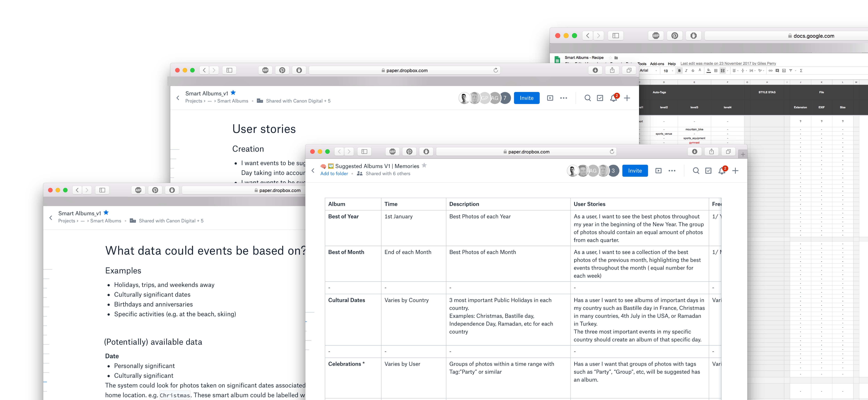Toggle strikethrough in Sheets toolbar
Screen dimensions: 868x400
click(x=693, y=71)
